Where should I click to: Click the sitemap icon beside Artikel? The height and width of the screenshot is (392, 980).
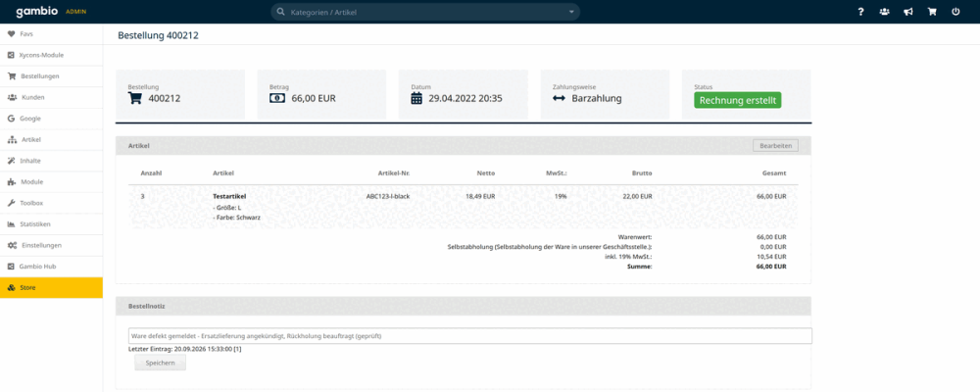11,139
